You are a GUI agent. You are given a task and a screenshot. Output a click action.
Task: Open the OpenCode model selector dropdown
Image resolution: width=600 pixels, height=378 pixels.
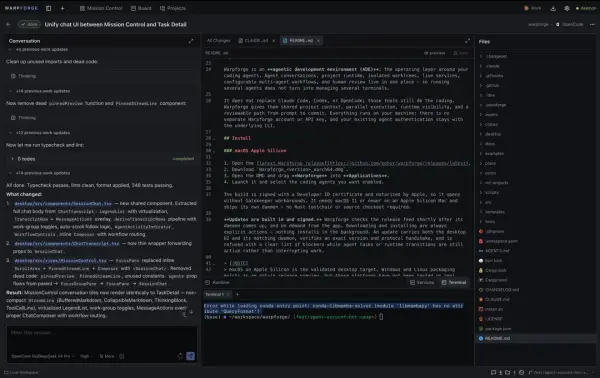[x=42, y=356]
